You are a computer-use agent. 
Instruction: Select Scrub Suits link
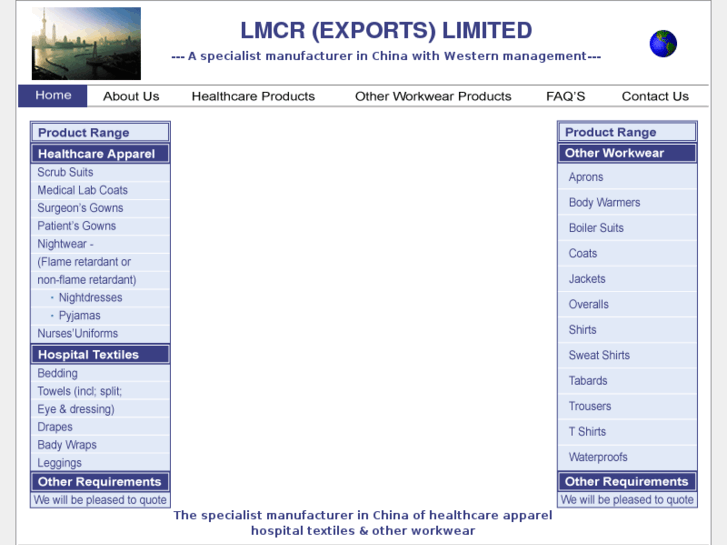point(65,172)
